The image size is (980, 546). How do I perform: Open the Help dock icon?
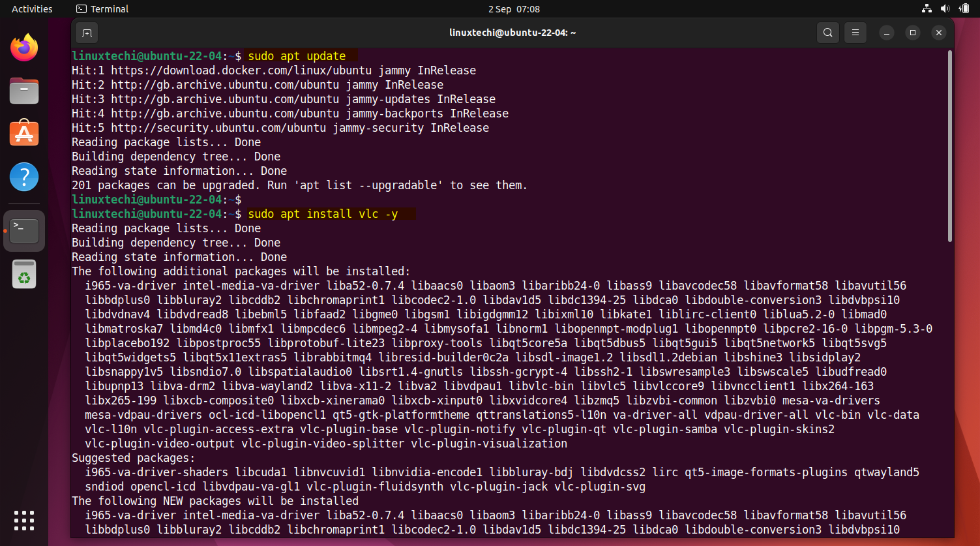24,177
